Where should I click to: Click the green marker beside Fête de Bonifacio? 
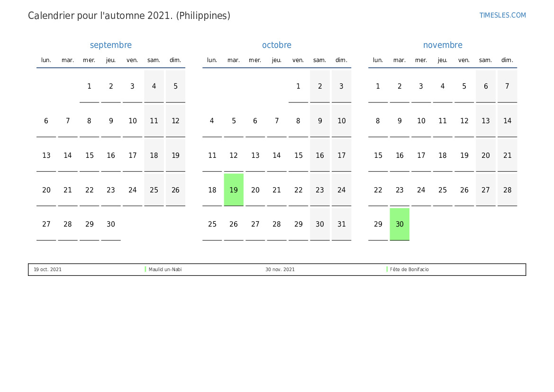click(x=387, y=269)
